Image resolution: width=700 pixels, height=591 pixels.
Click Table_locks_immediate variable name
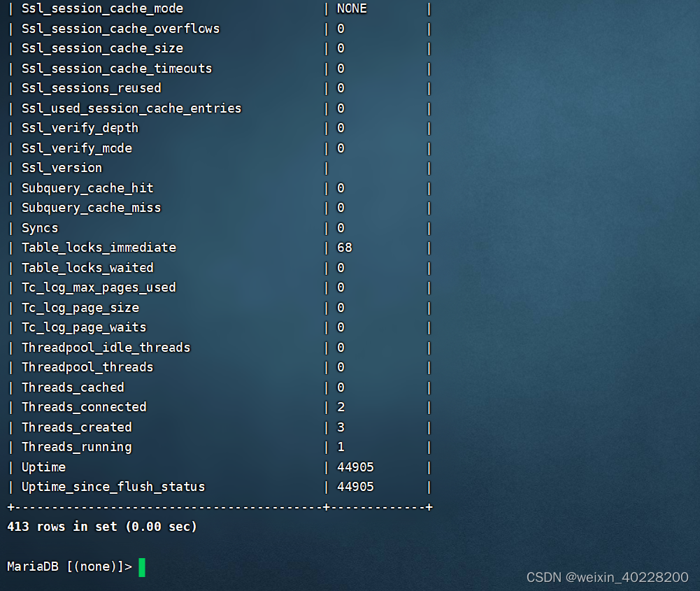99,248
